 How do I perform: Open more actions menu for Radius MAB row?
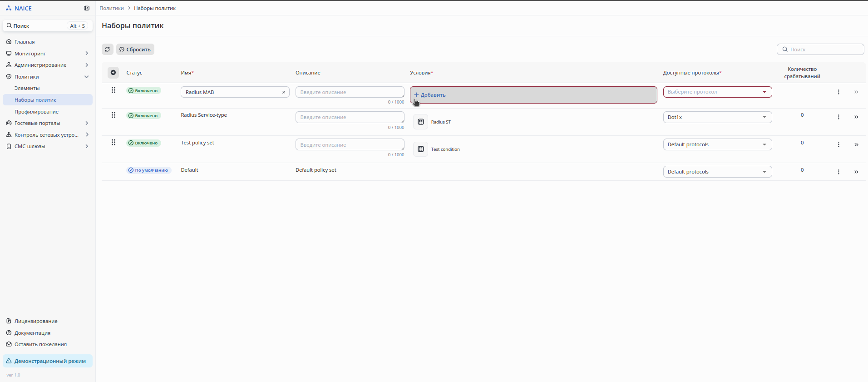pyautogui.click(x=838, y=92)
